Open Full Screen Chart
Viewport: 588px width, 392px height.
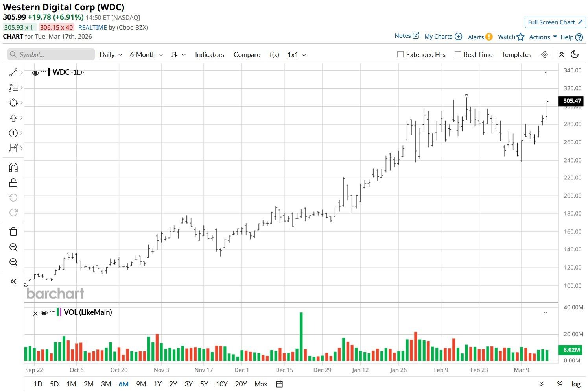(x=555, y=22)
